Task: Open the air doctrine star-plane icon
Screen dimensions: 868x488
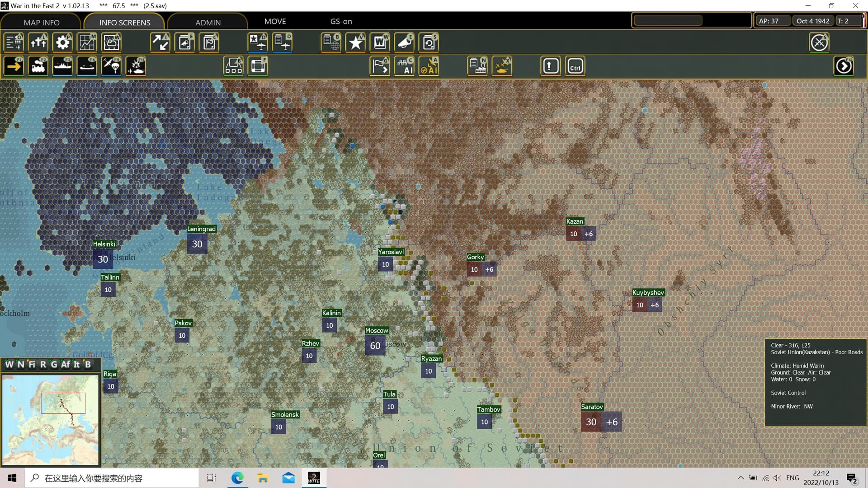Action: [258, 42]
